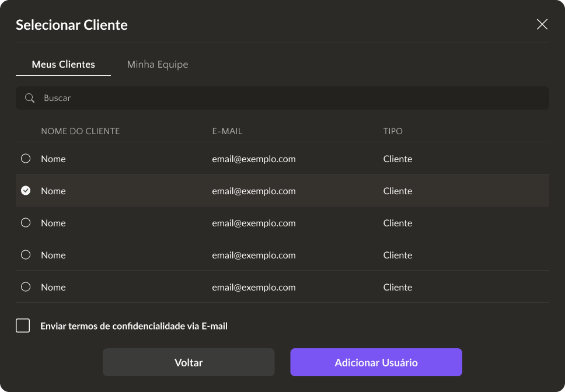Click the magnifying glass search icon

(30, 98)
